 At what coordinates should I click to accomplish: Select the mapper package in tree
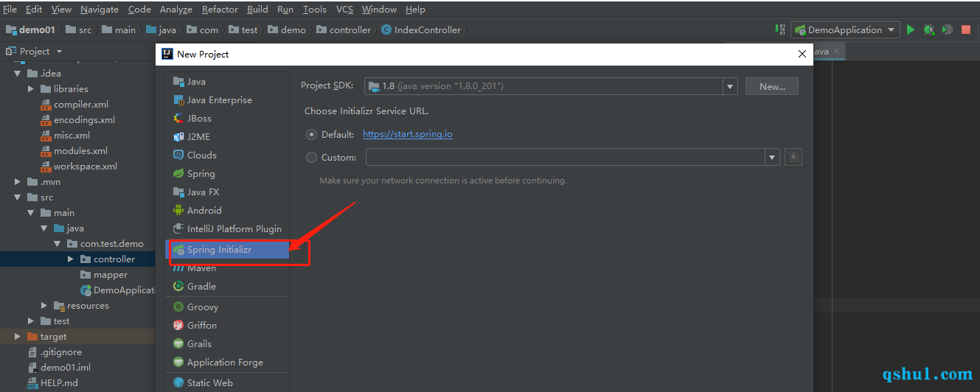coord(103,274)
